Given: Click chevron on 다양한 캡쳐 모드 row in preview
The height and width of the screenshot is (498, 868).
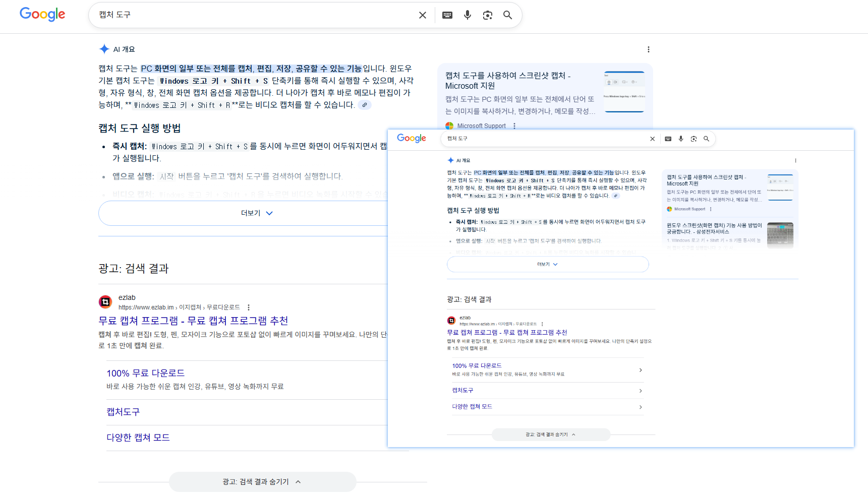Looking at the screenshot, I should tap(641, 407).
